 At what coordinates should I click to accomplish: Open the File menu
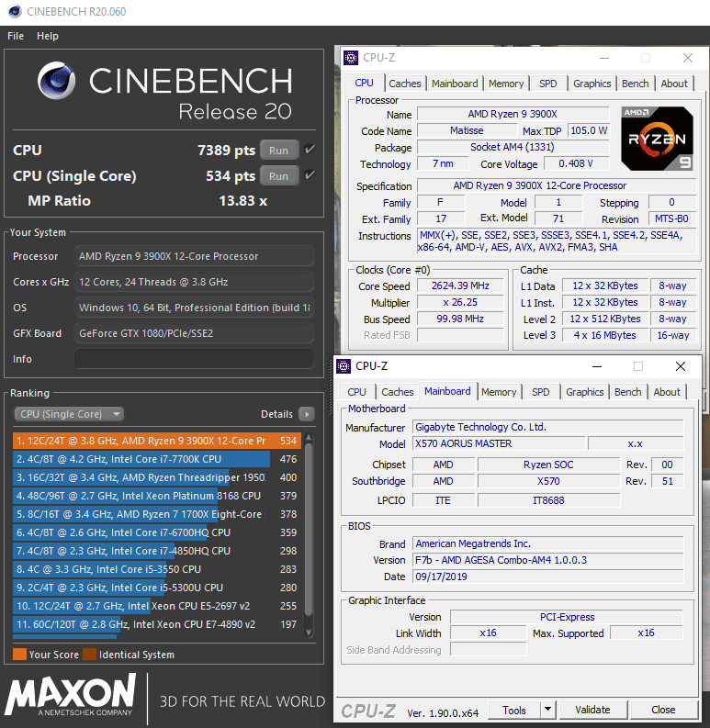16,36
